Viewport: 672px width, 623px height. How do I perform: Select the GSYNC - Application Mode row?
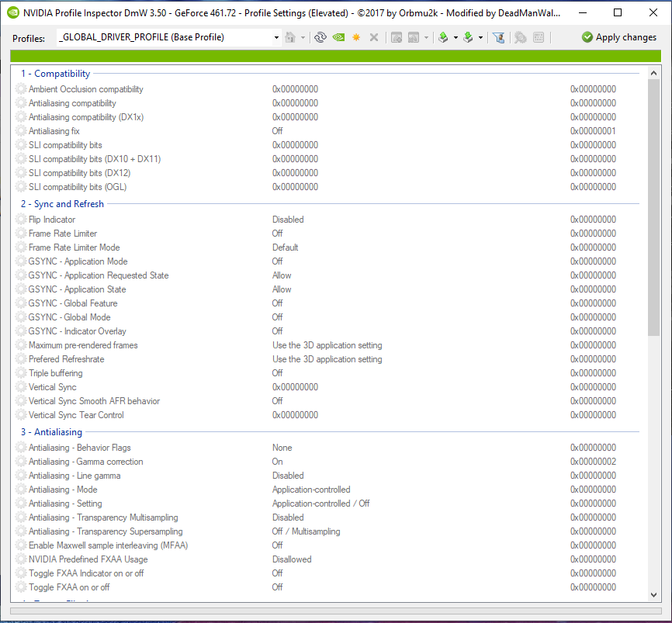329,261
